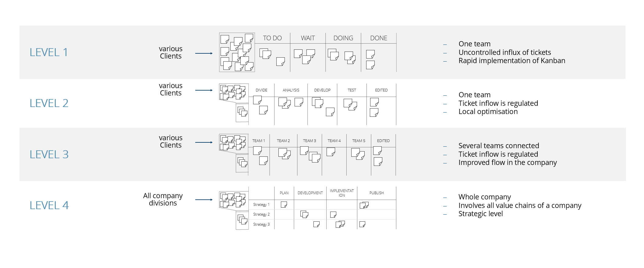The height and width of the screenshot is (268, 644).
Task: Click the 'Uncontrolled influx of tickets' bullet text
Action: tap(505, 52)
